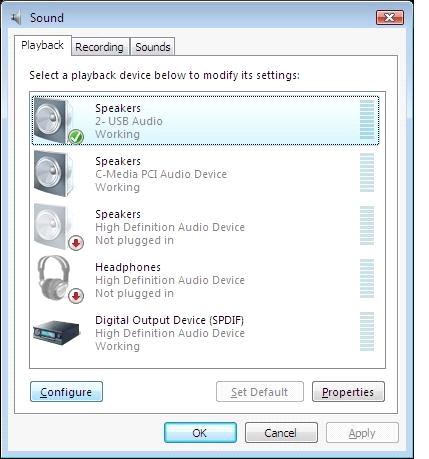Image resolution: width=429 pixels, height=459 pixels.
Task: Click the red not-plugged-in arrow on Headphones
Action: [76, 296]
